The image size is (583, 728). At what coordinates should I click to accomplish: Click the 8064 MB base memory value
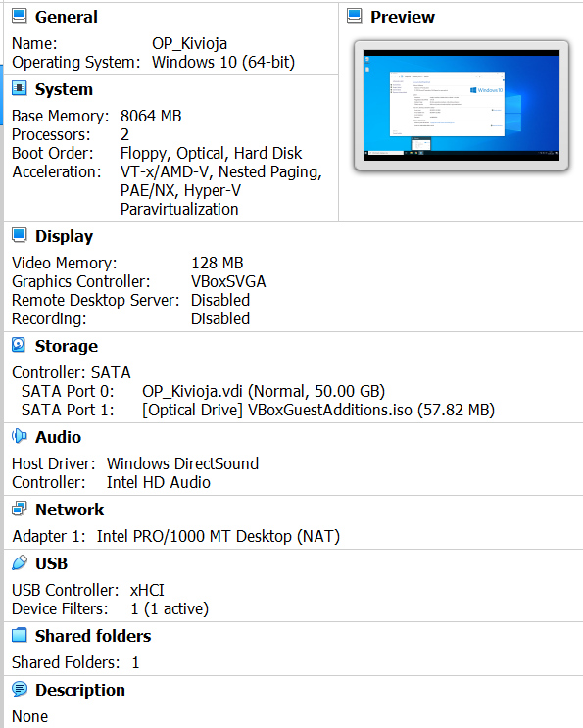click(151, 116)
